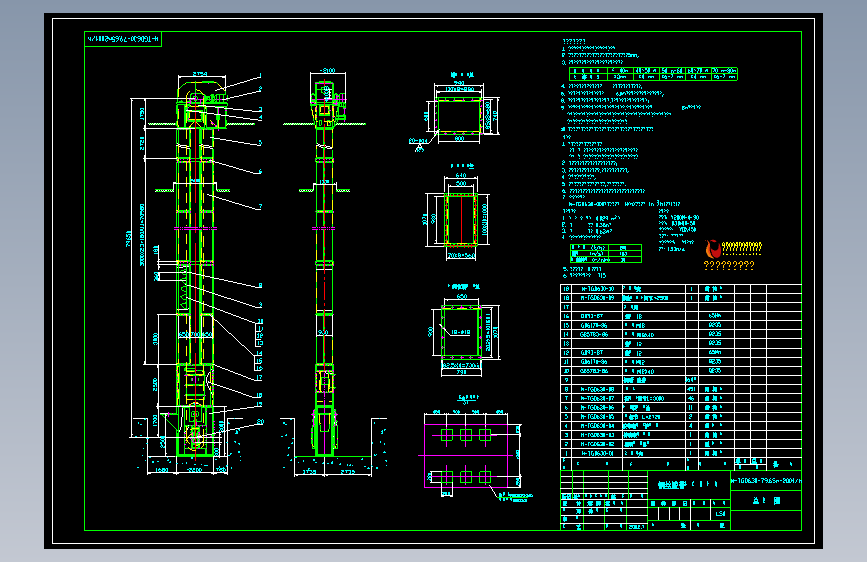The width and height of the screenshot is (867, 562).
Task: Select part callout number 7 on the elevation view
Action: tap(260, 207)
